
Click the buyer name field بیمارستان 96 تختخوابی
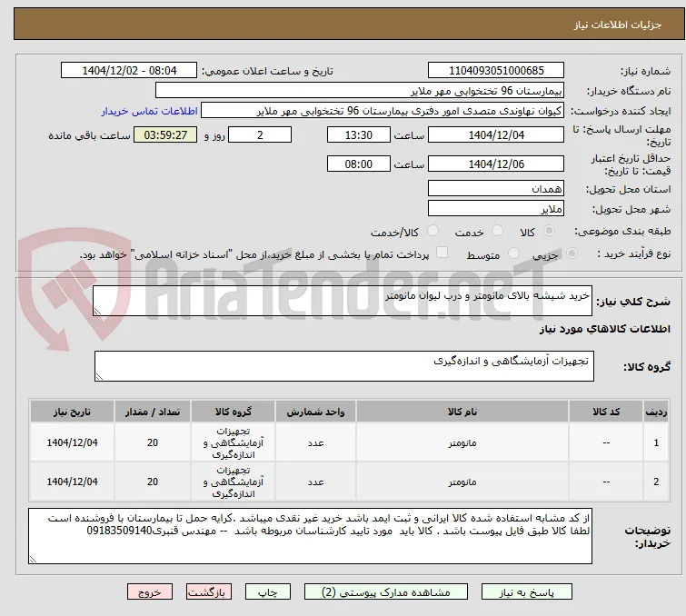pyautogui.click(x=360, y=91)
